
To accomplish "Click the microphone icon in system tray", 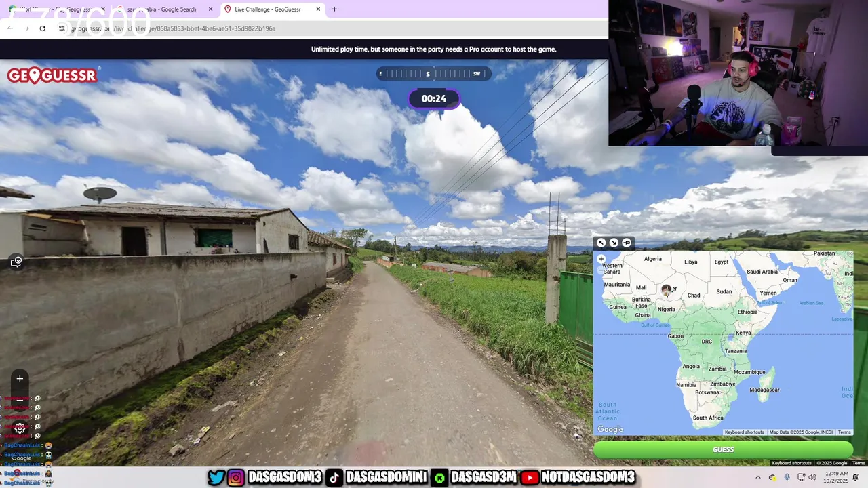I will pos(787,477).
